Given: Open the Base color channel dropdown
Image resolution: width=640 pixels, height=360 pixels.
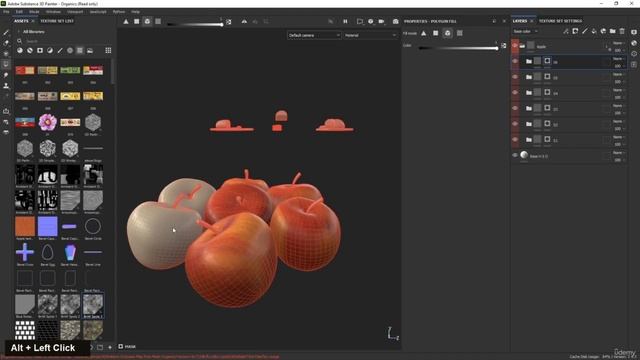Looking at the screenshot, I should click(x=526, y=31).
